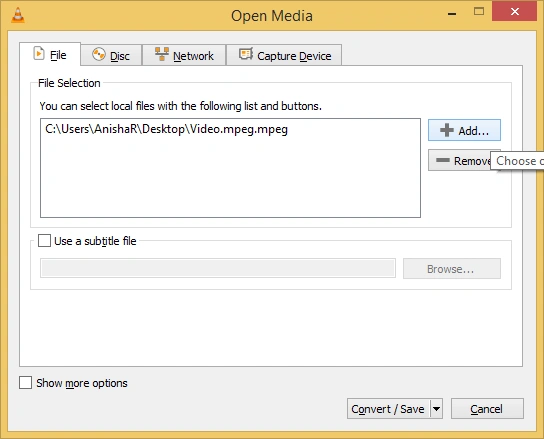Go to the File tab
The image size is (544, 439).
(50, 54)
